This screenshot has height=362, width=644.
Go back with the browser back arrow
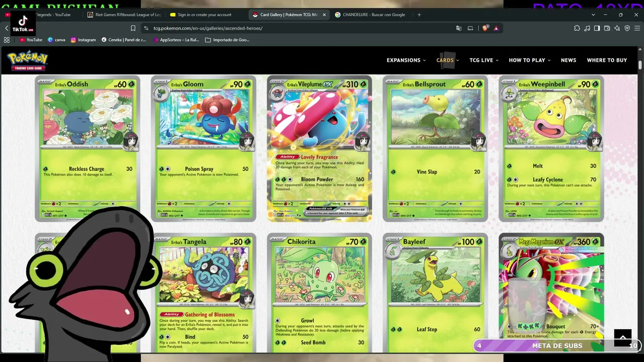[6, 28]
